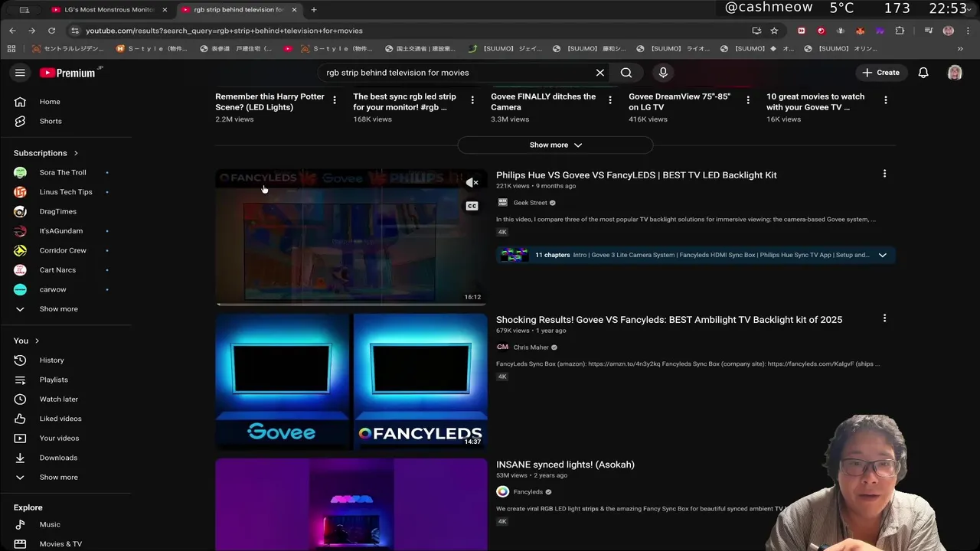This screenshot has width=980, height=551.
Task: Play the Philips Hue preview thumbnail
Action: [351, 237]
